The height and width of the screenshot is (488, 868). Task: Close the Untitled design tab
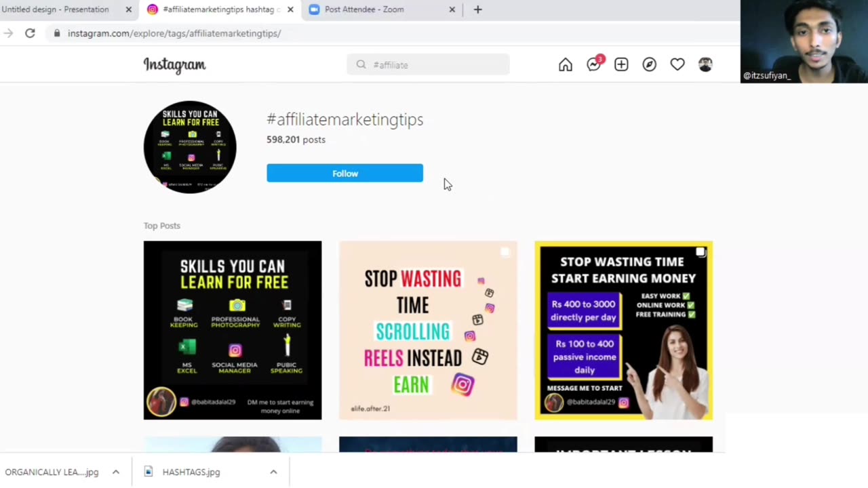(129, 9)
